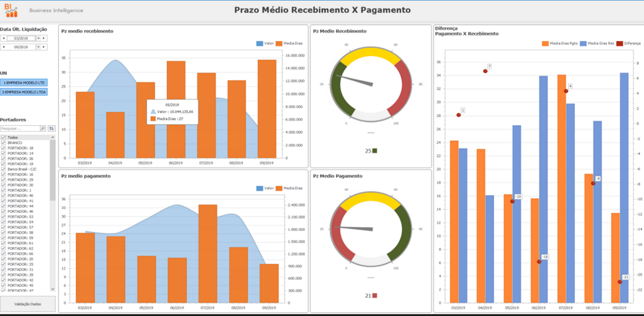The height and width of the screenshot is (316, 644).
Task: Click the Media Dias legend swatch in Pz medio recebimento
Action: tap(279, 44)
